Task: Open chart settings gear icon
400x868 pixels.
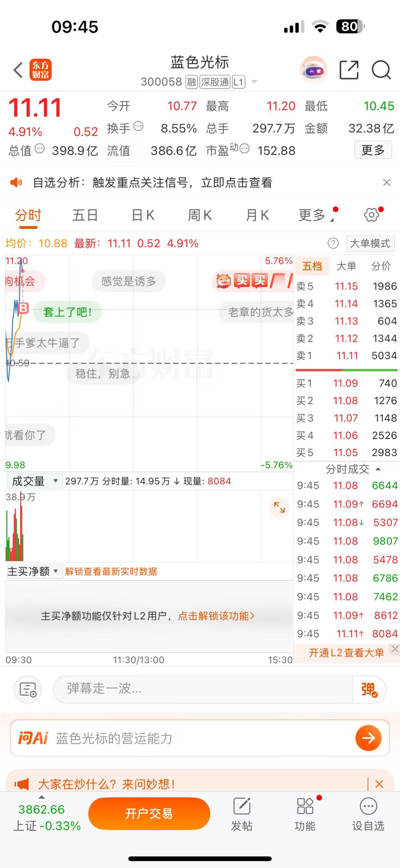Action: pyautogui.click(x=372, y=215)
